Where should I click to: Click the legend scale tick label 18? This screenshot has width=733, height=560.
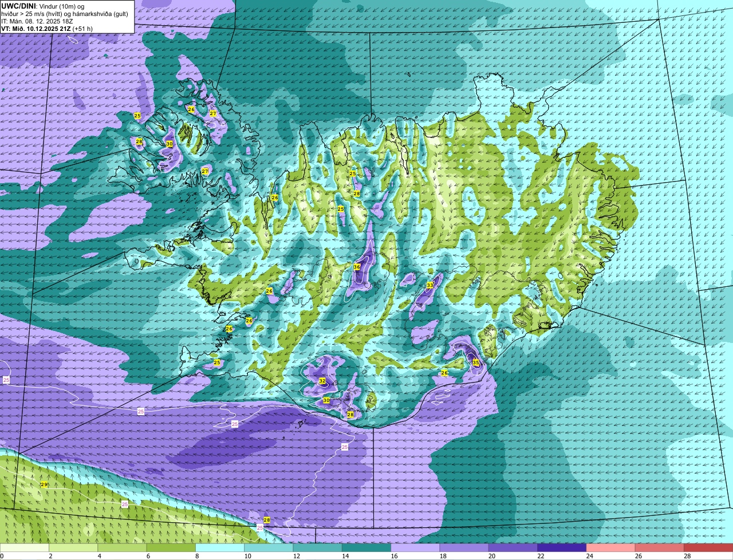[x=443, y=555]
